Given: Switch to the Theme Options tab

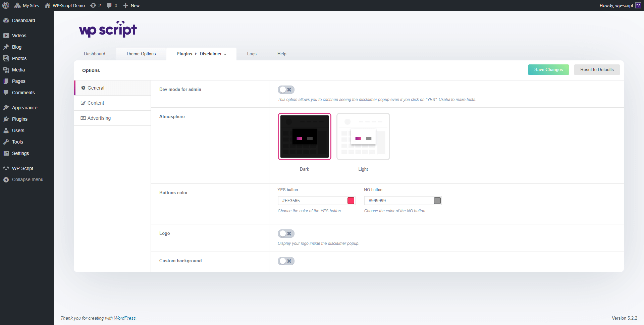Looking at the screenshot, I should (141, 54).
